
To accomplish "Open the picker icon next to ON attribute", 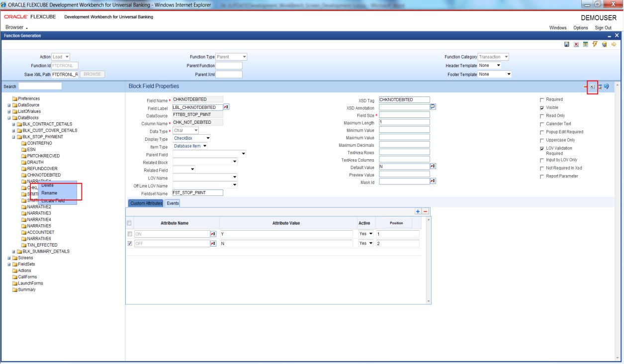I will 213,234.
